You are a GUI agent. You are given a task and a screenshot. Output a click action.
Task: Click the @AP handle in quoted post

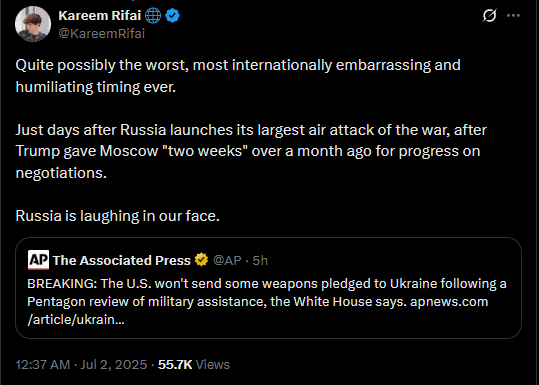[x=227, y=260]
